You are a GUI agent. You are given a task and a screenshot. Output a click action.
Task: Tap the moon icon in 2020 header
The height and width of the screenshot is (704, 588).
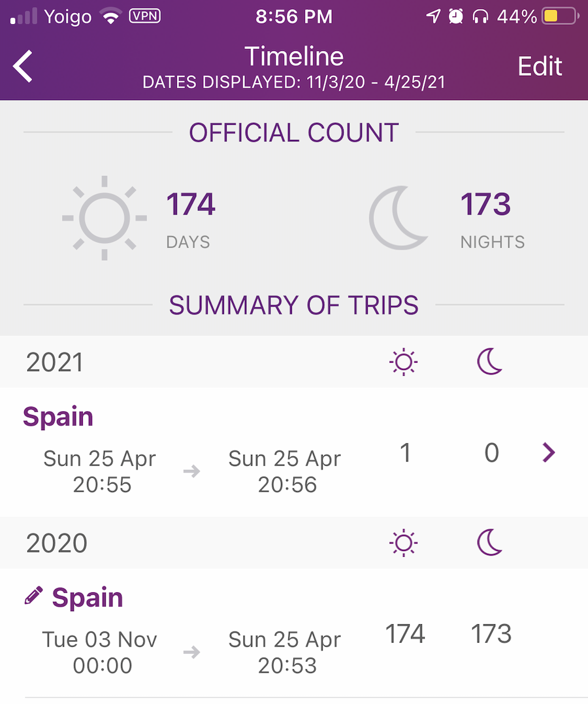[x=490, y=543]
